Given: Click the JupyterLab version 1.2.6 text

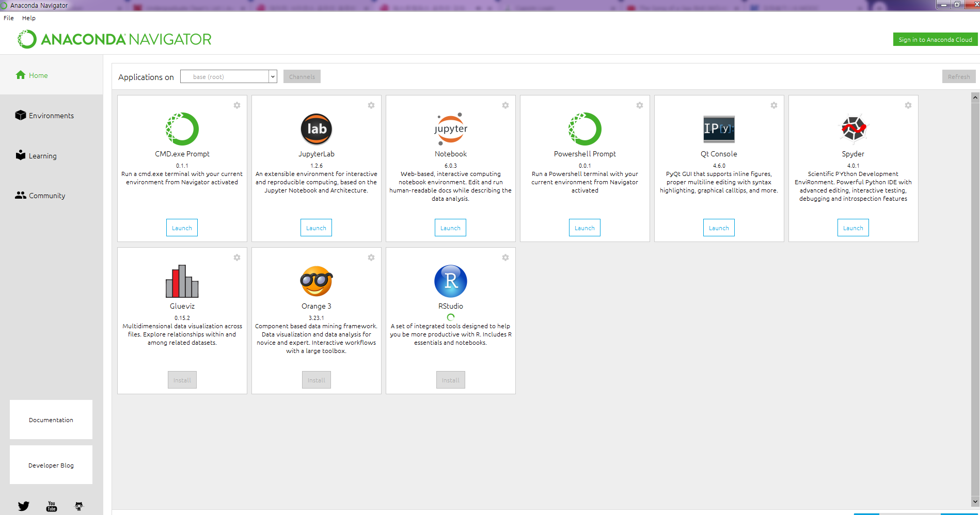Looking at the screenshot, I should point(317,166).
